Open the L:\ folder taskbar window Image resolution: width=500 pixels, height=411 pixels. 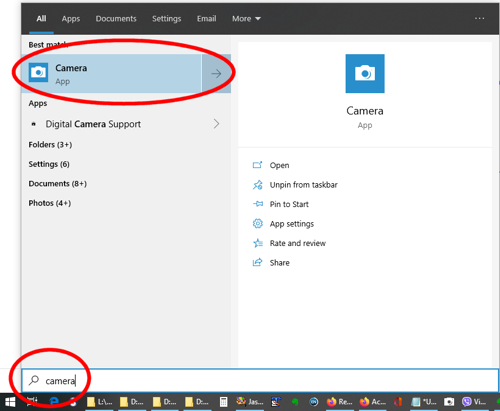pos(100,402)
